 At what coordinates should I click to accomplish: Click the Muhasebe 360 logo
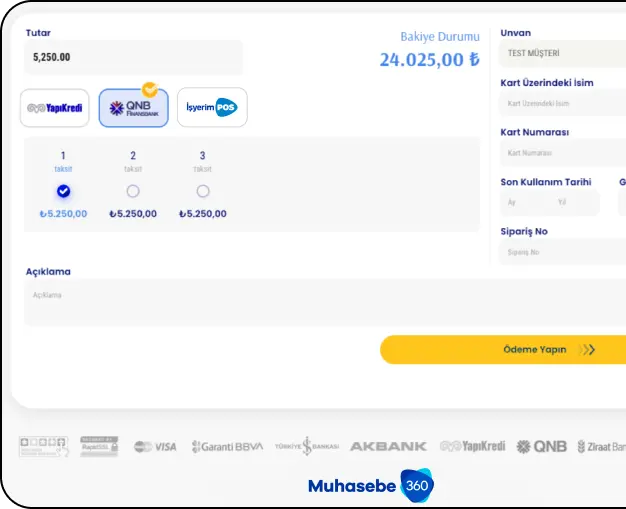(x=370, y=486)
